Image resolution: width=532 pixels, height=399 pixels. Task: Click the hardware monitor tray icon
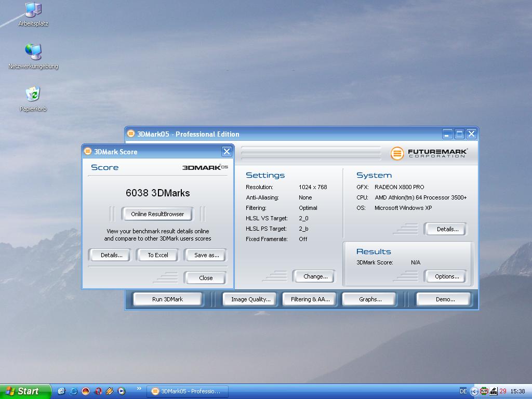494,391
